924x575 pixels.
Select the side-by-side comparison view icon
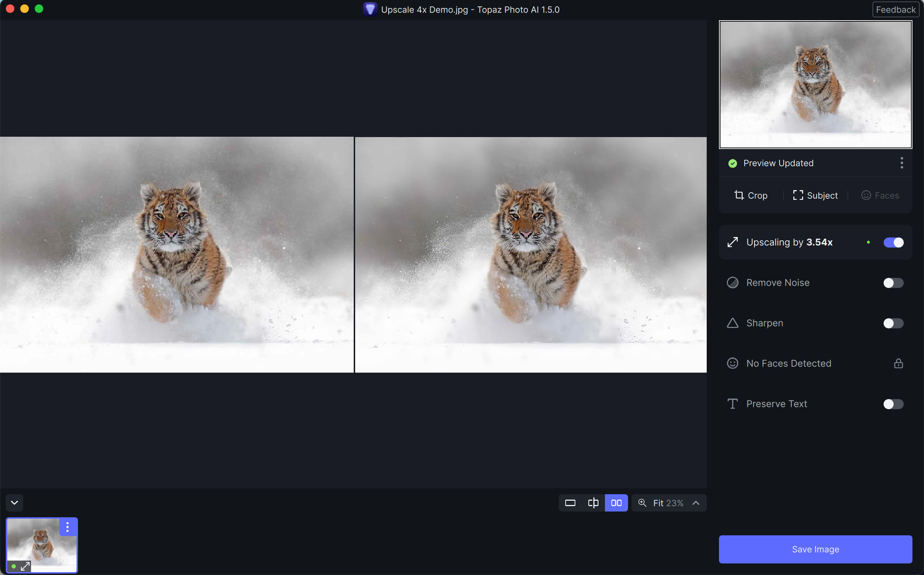coord(616,503)
